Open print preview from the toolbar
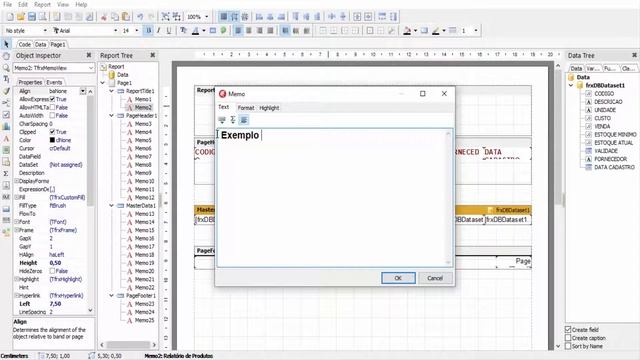Image resolution: width=640 pixels, height=360 pixels. click(42, 17)
